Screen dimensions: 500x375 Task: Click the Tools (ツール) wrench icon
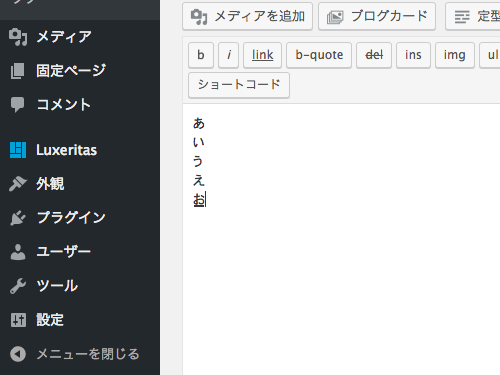(x=18, y=286)
